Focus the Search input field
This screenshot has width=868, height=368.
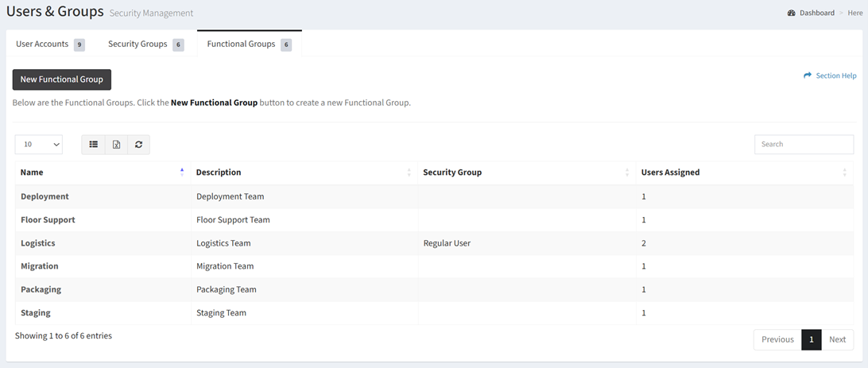(x=804, y=145)
